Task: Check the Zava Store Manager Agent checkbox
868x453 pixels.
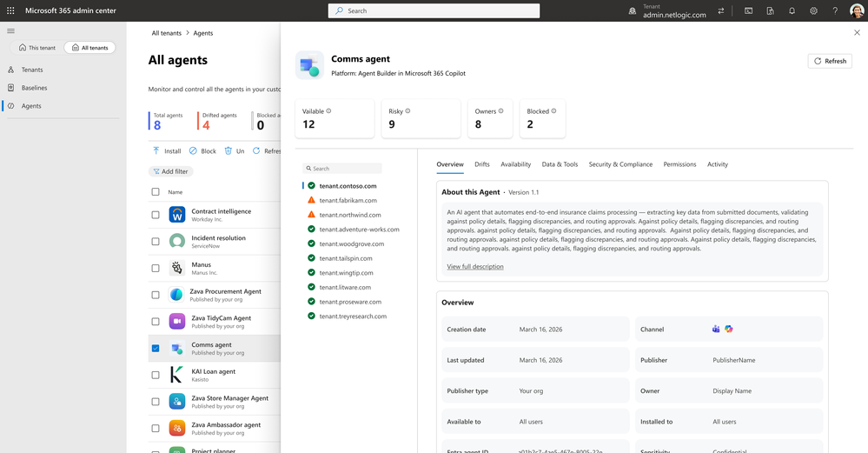Action: pyautogui.click(x=156, y=402)
